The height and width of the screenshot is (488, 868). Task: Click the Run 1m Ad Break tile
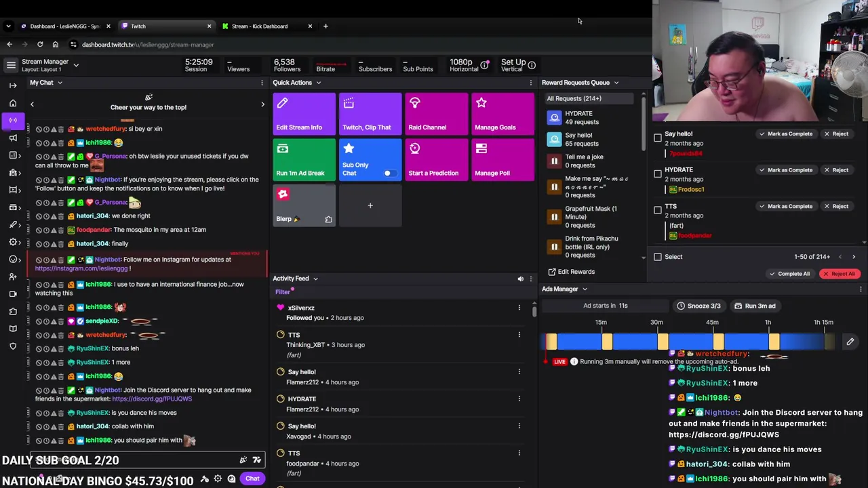pos(304,160)
